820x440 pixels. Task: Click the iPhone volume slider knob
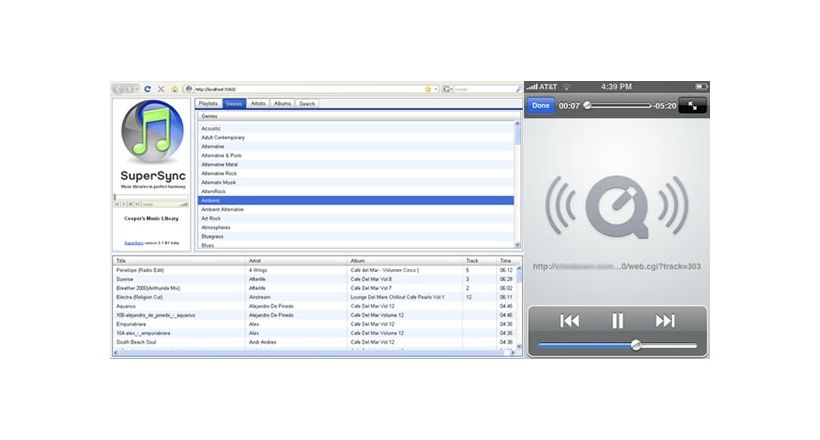pyautogui.click(x=636, y=345)
